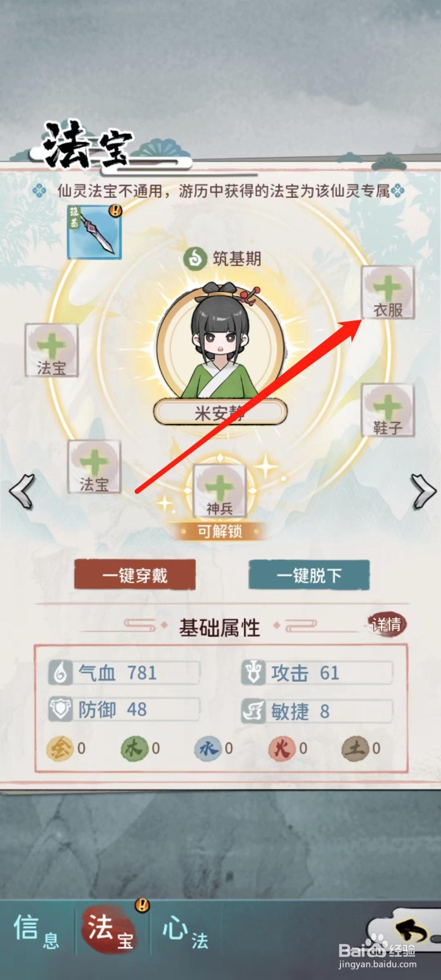Open the 鞋子 shoes equipment slot
Viewport: 441px width, 980px height.
388,410
